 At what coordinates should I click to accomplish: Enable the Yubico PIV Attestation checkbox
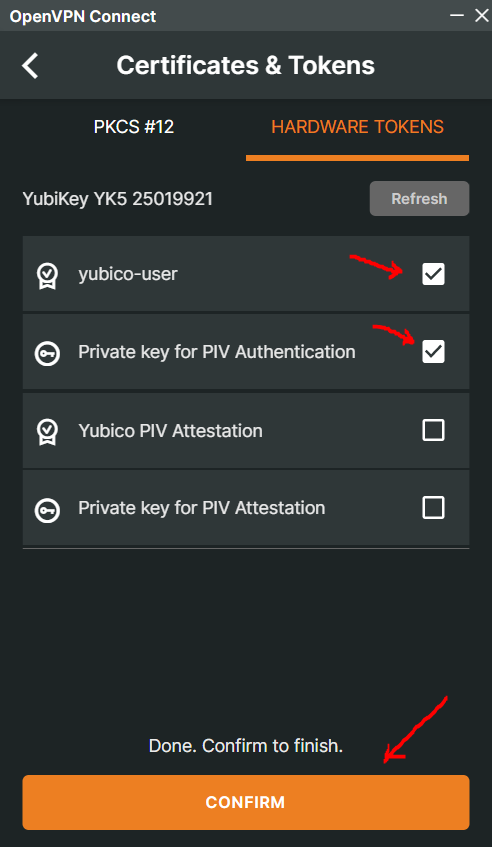433,431
